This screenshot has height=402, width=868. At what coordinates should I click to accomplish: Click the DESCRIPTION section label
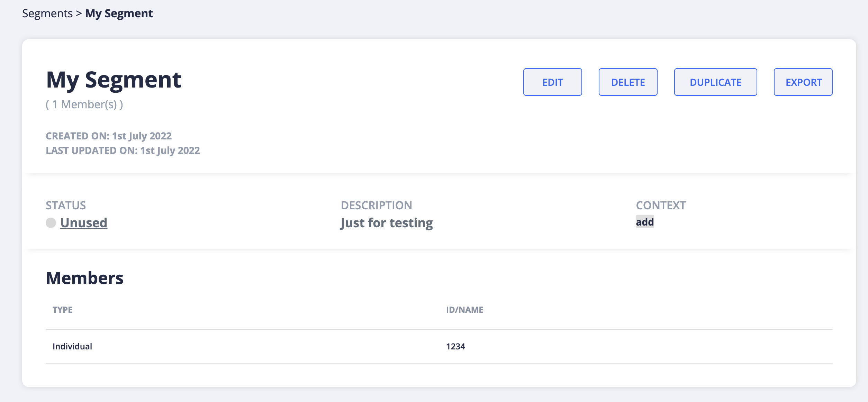(377, 205)
